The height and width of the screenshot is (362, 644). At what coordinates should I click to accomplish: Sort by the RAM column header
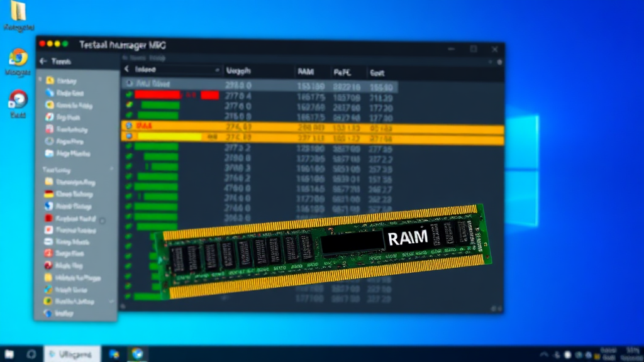coord(305,72)
